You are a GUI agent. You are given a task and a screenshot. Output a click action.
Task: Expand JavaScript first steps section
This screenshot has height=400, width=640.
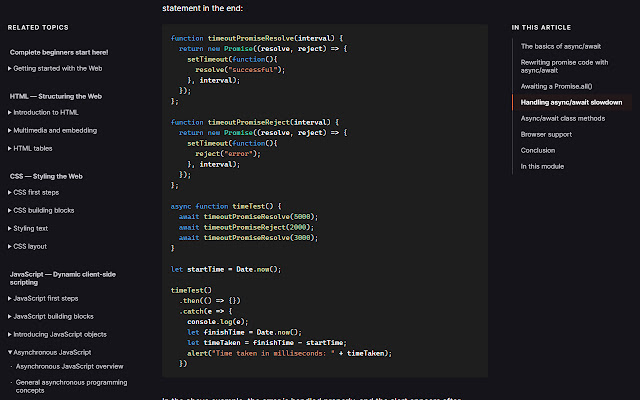[43, 299]
